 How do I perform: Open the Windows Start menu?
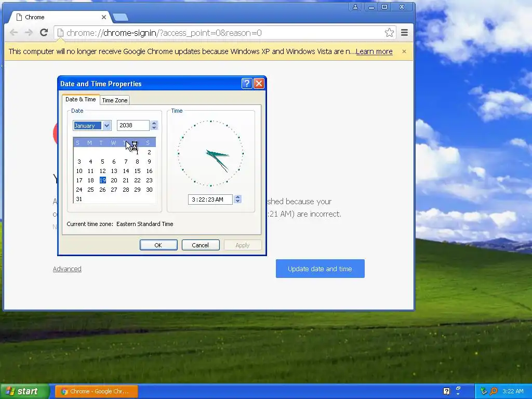[x=25, y=391]
